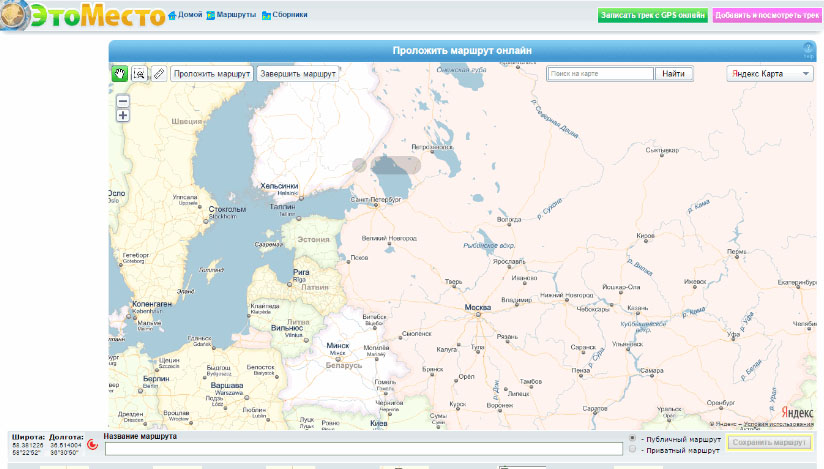This screenshot has width=824, height=469.
Task: Click the Вильнюс label on the map
Action: 286,328
